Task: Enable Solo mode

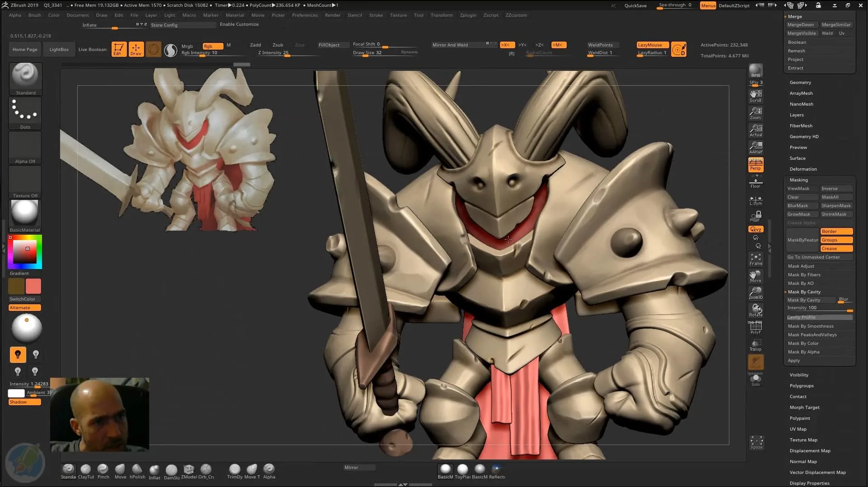Action: click(756, 378)
